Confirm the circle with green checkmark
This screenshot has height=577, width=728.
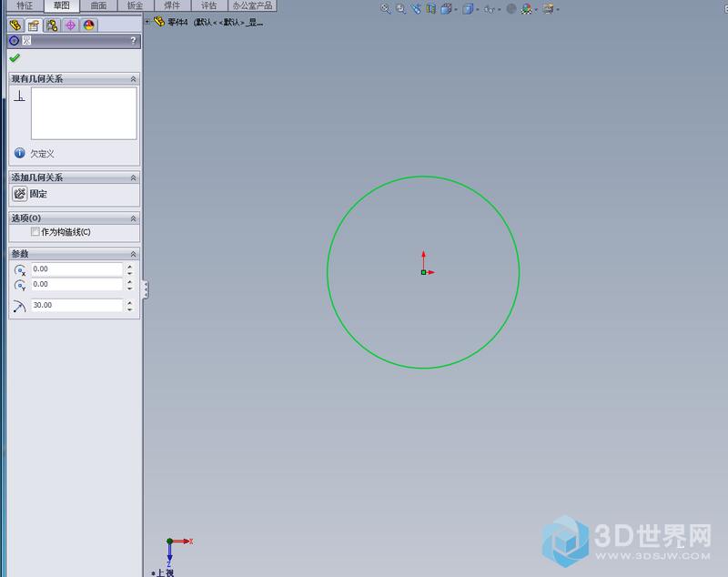tap(15, 58)
